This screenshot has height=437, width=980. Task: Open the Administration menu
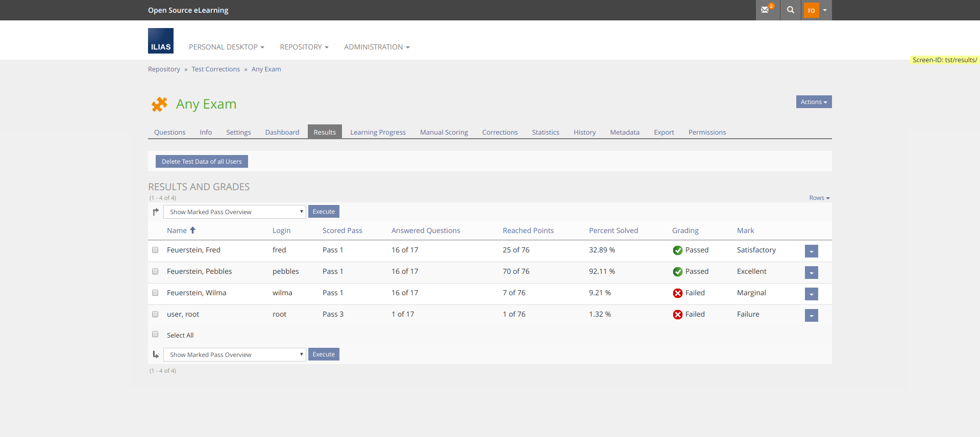pos(377,47)
